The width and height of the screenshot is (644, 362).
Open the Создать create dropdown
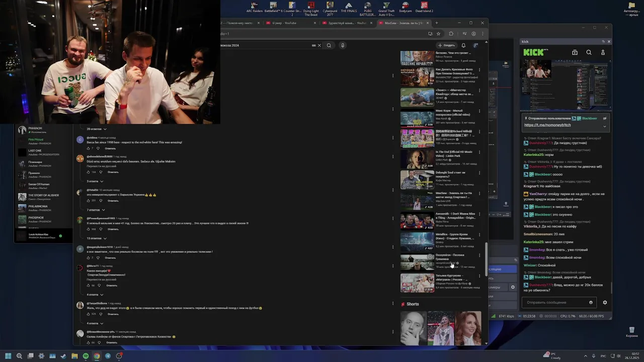point(446,45)
